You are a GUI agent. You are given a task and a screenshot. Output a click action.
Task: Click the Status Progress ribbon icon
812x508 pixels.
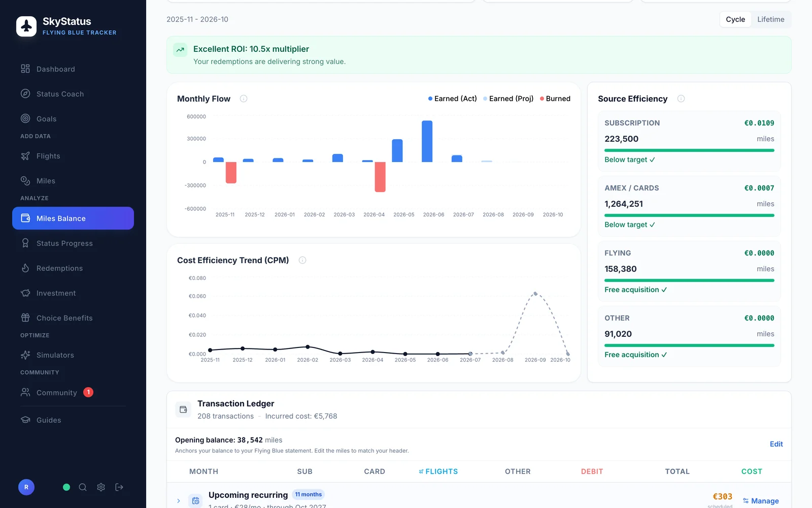[x=25, y=243]
